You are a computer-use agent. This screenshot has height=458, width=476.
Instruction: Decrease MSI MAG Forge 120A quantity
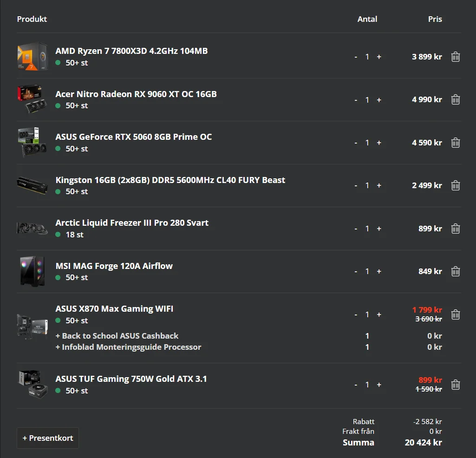pos(356,272)
